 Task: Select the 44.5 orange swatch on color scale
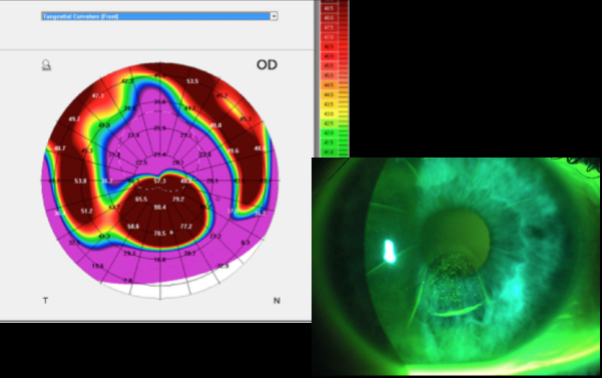click(329, 85)
